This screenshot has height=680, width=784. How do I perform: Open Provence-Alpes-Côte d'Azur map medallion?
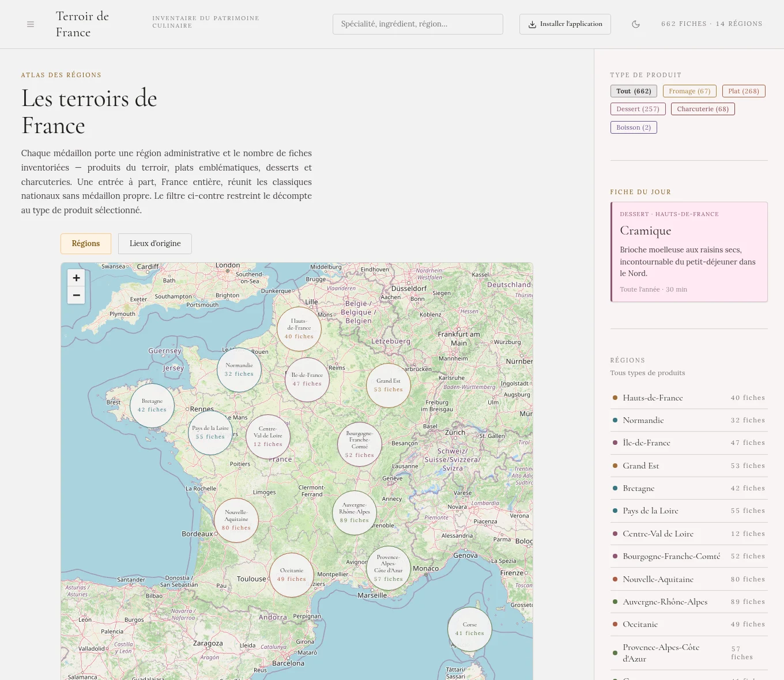[x=389, y=568]
